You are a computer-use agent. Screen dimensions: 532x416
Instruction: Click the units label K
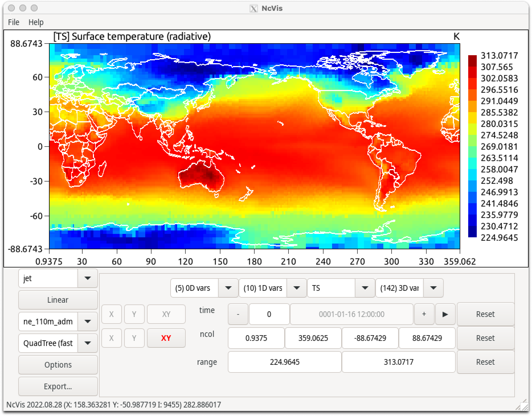pos(456,37)
